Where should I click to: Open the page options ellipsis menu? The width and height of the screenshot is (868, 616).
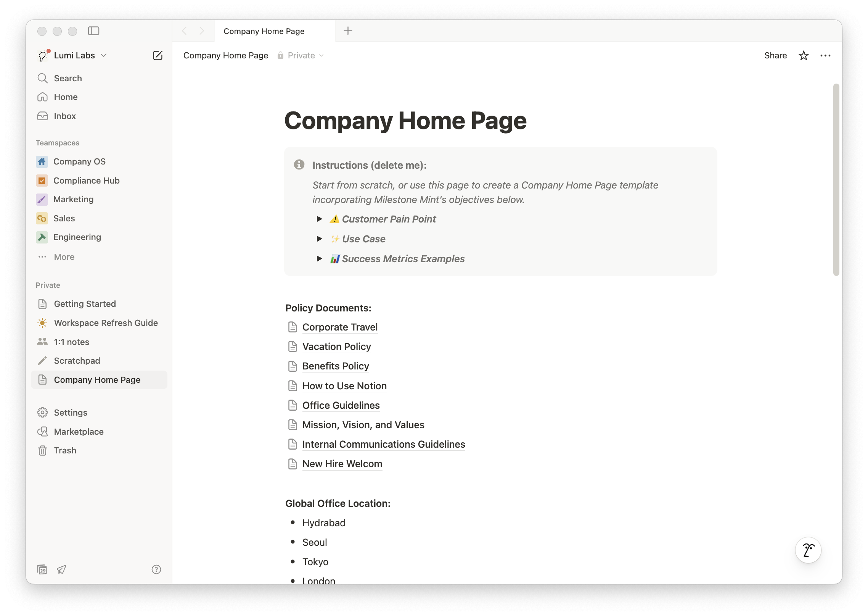pyautogui.click(x=825, y=55)
